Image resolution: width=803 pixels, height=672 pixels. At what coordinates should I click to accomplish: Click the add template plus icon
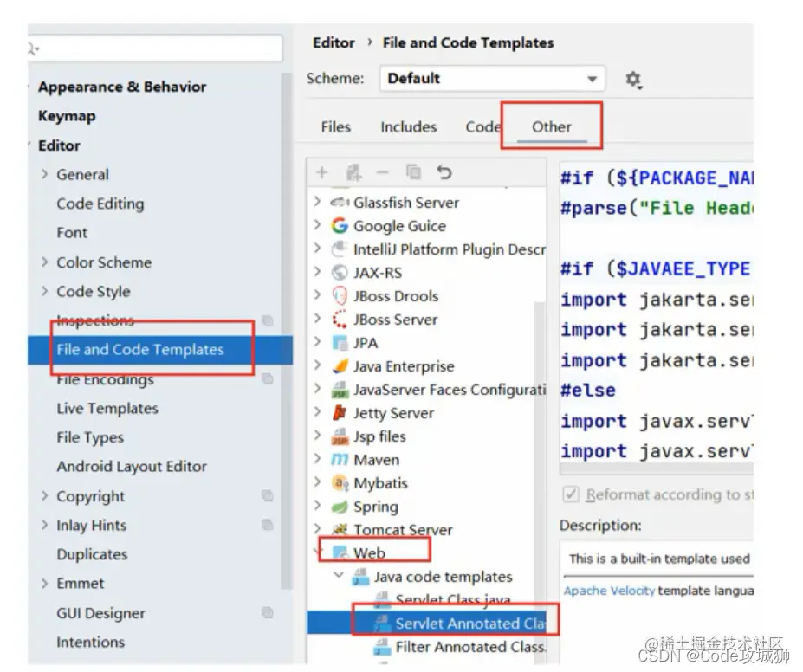pyautogui.click(x=321, y=172)
